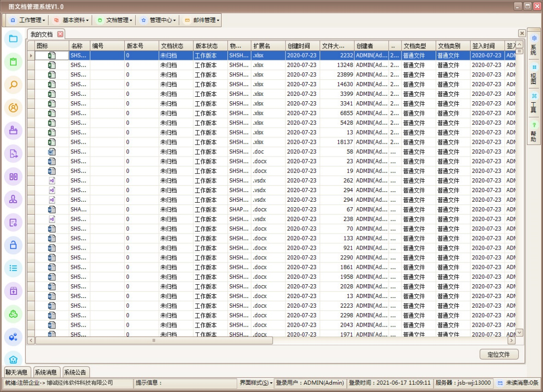Expand the 文档管理 dropdown menu
This screenshot has height=392, width=543.
point(115,20)
